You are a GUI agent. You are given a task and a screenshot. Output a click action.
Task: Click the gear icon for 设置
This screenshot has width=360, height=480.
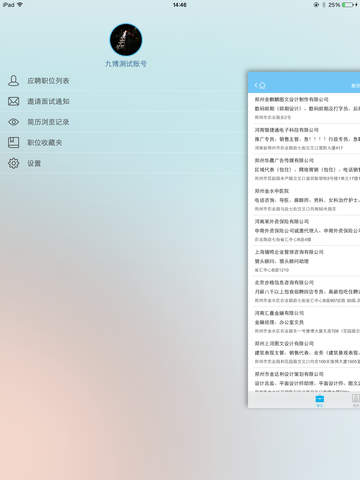[x=13, y=163]
